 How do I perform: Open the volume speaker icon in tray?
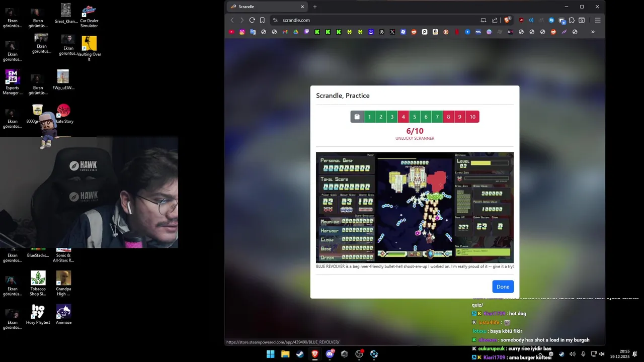(573, 354)
